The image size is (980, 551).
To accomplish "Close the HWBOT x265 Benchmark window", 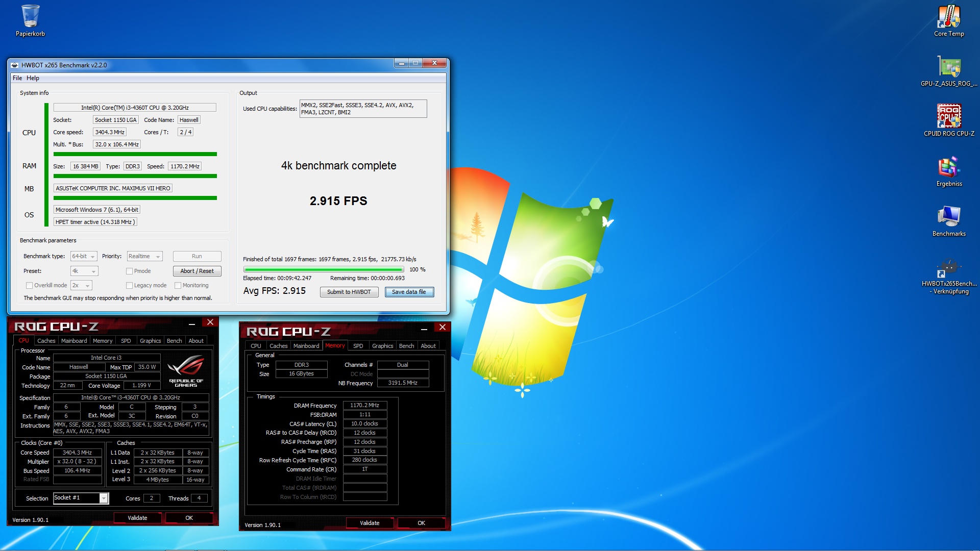I will (x=434, y=63).
